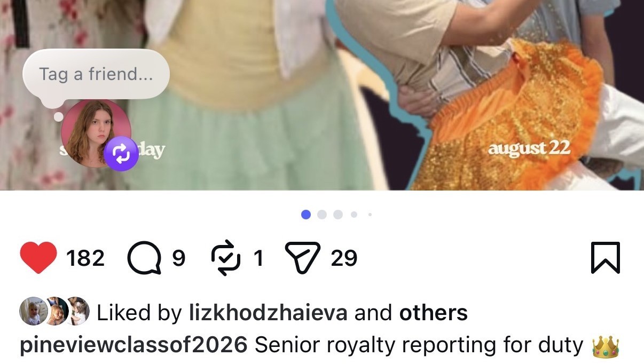This screenshot has height=364, width=644.
Task: Tap the repost count number 1
Action: coord(258,258)
